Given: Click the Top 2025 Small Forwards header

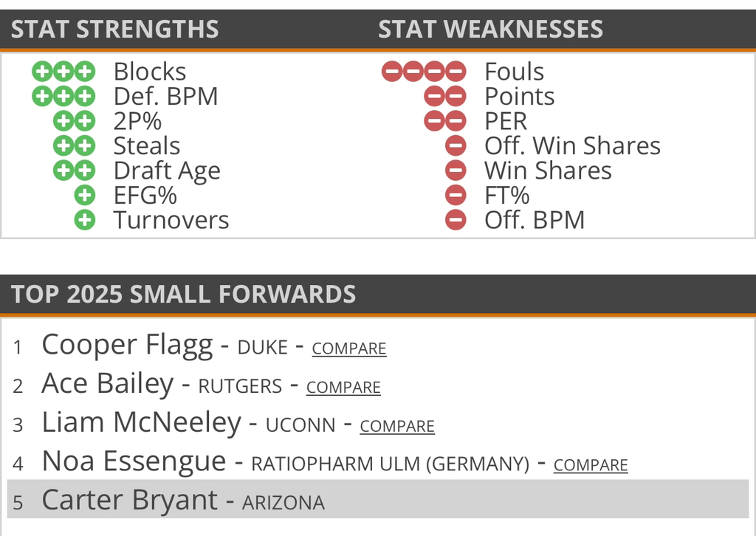Looking at the screenshot, I should 183,295.
